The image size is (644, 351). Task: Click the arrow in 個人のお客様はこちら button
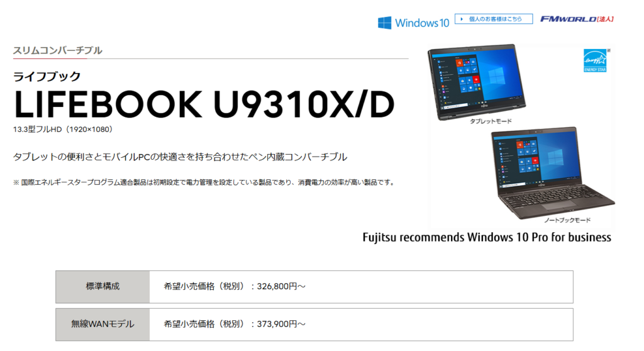coord(462,19)
